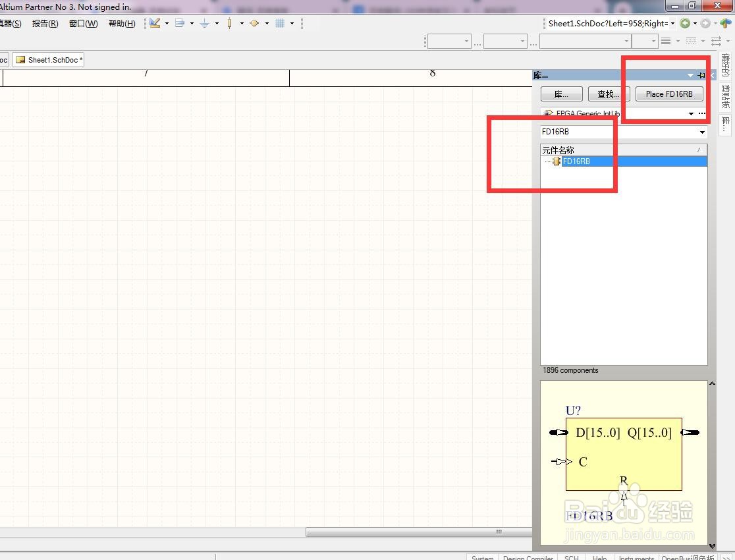Click the alignment tools icon
Image resolution: width=735 pixels, height=560 pixels.
[180, 23]
